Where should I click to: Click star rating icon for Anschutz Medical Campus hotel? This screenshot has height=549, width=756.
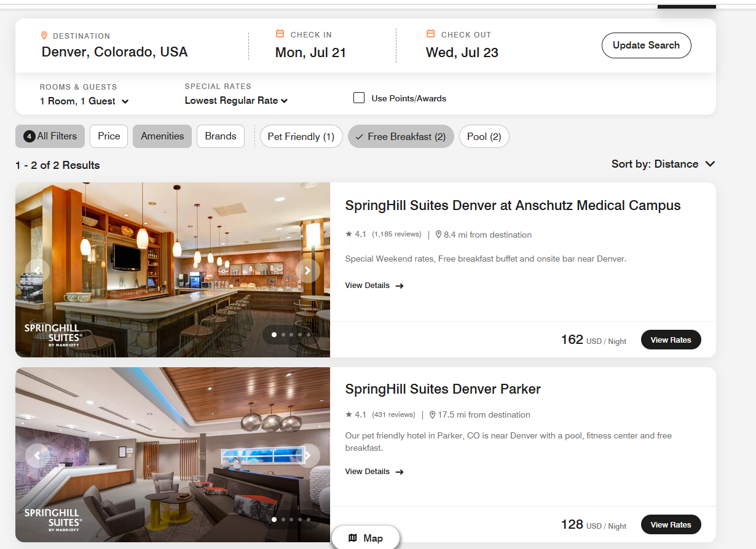coord(348,234)
